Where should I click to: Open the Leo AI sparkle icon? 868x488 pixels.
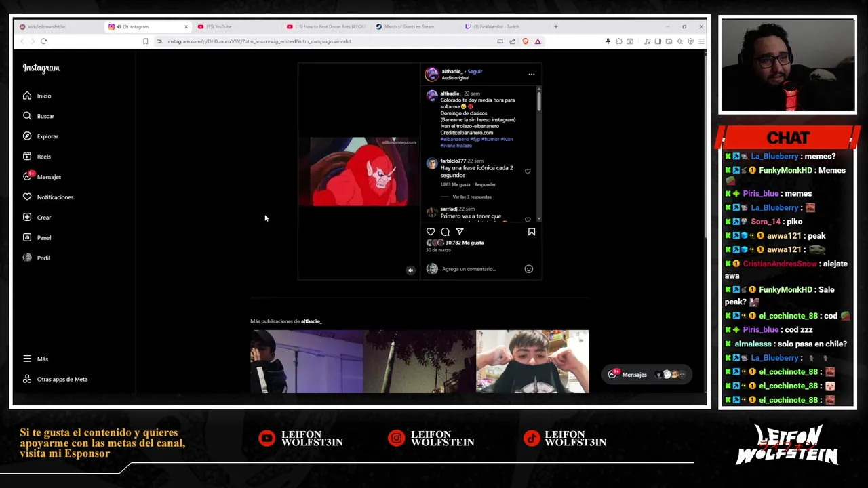pyautogui.click(x=679, y=41)
